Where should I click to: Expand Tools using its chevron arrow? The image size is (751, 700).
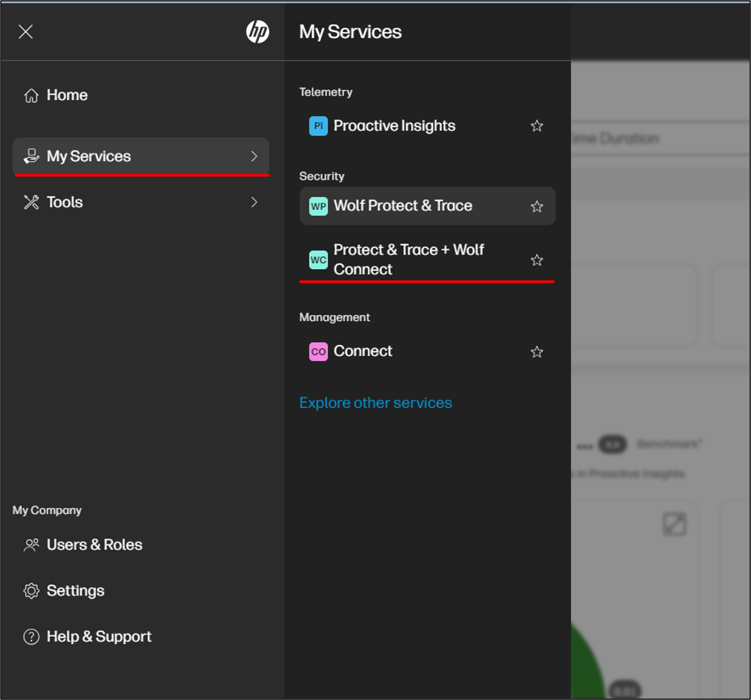coord(255,203)
